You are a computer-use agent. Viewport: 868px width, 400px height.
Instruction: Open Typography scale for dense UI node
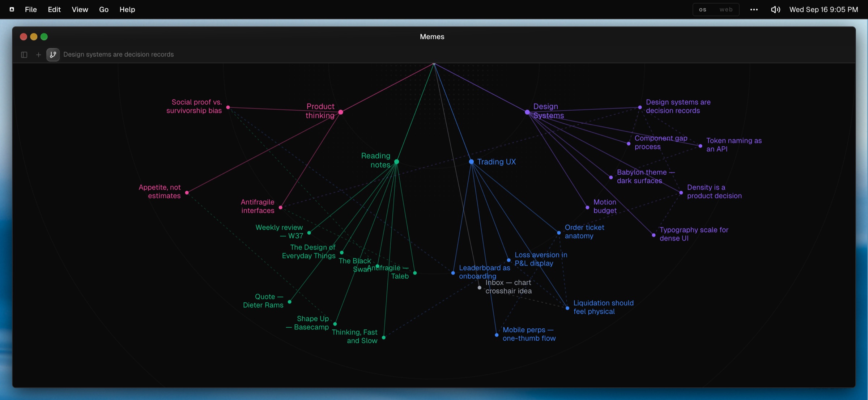point(654,235)
